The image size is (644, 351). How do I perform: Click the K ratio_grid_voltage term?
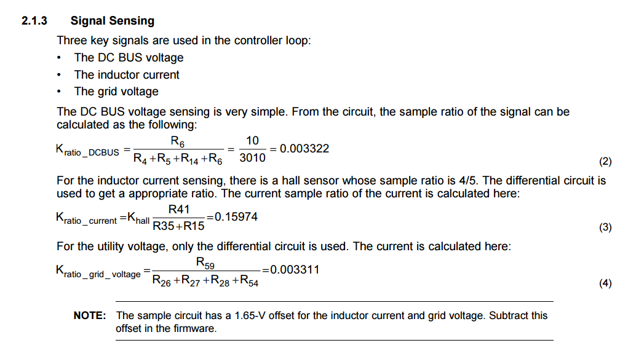tap(98, 272)
